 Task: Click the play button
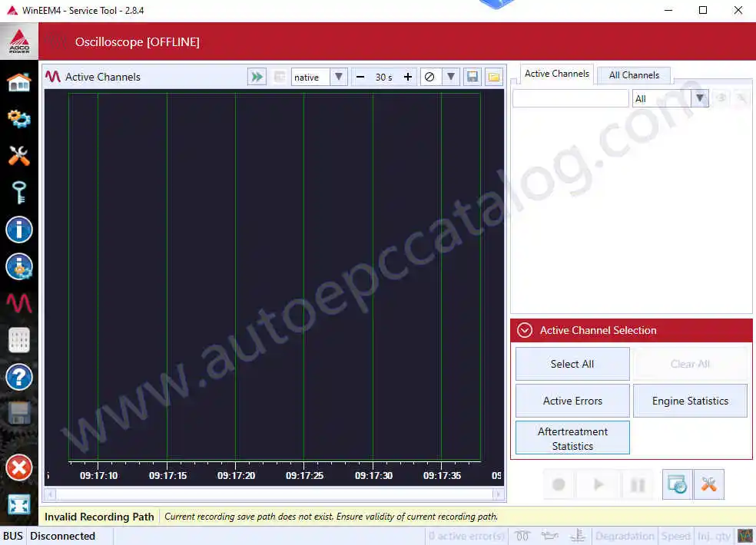tap(598, 484)
